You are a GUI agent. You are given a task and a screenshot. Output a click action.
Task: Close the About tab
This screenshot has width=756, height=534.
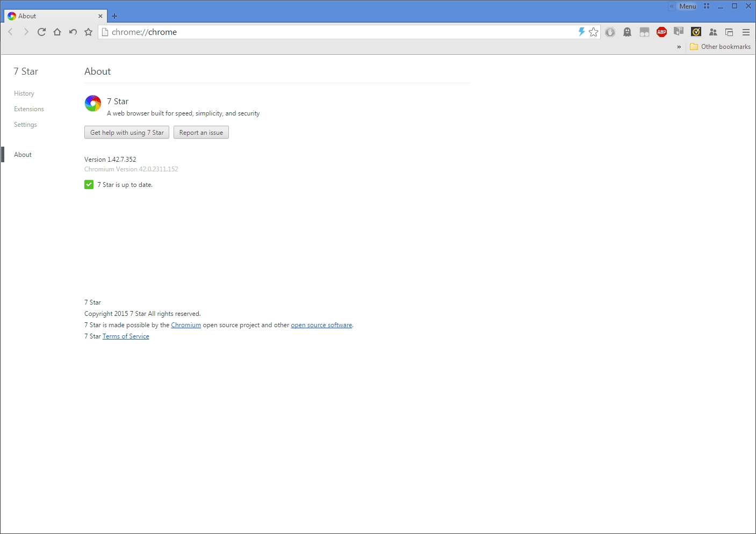click(100, 16)
